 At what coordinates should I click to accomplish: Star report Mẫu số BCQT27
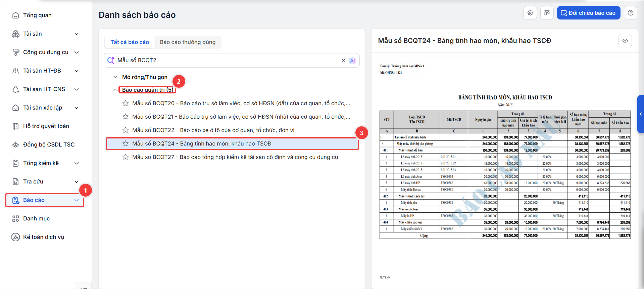point(126,157)
